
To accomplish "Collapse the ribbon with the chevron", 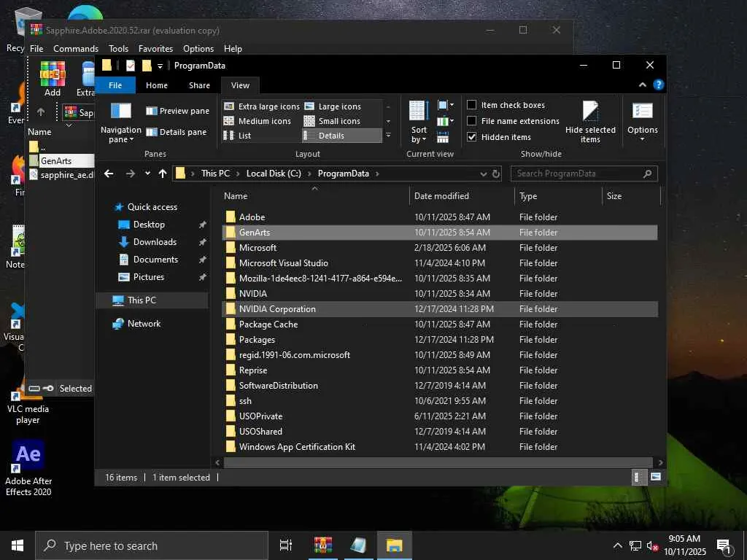I will point(642,85).
